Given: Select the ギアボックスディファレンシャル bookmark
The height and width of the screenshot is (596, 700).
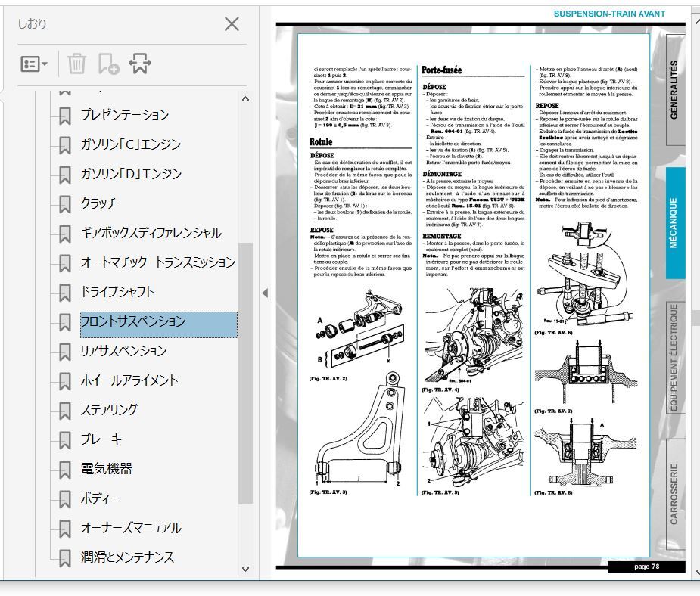Looking at the screenshot, I should click(151, 232).
